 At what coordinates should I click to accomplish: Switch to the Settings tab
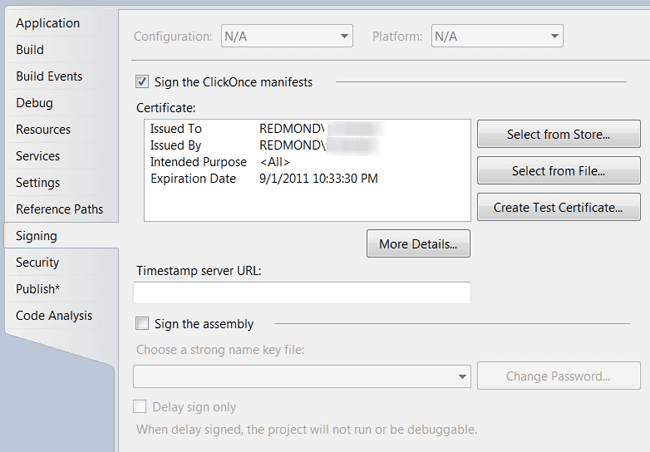[x=61, y=182]
